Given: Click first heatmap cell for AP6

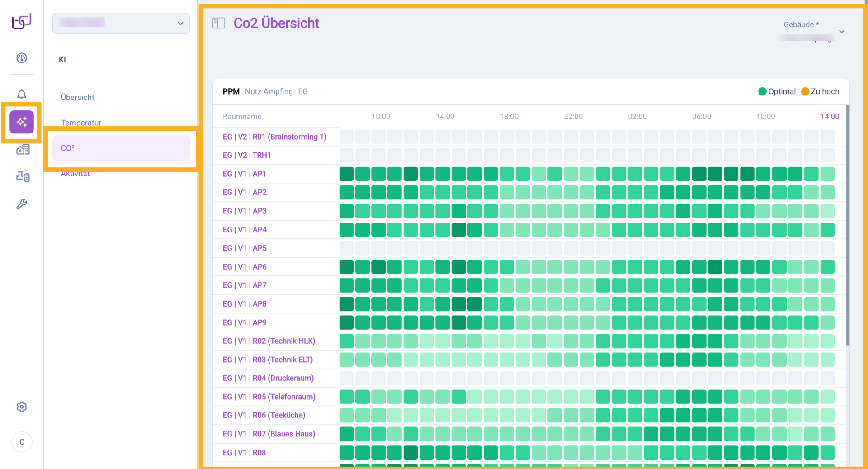Looking at the screenshot, I should (346, 267).
